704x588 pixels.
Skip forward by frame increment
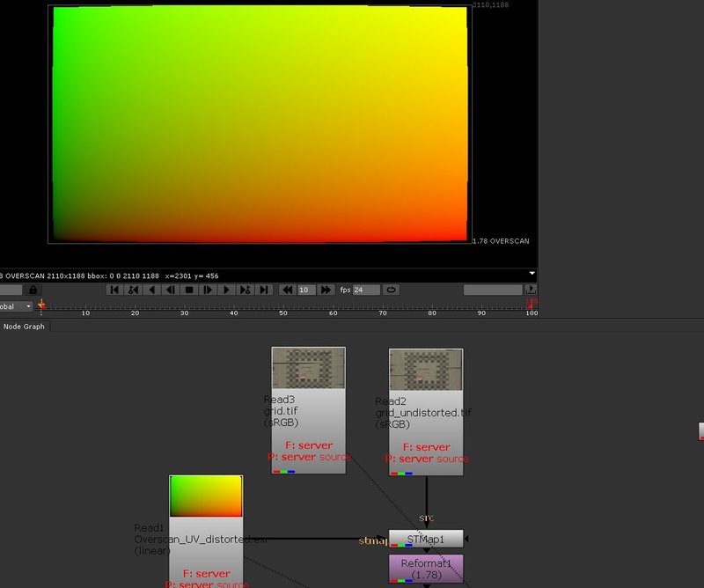tap(326, 290)
